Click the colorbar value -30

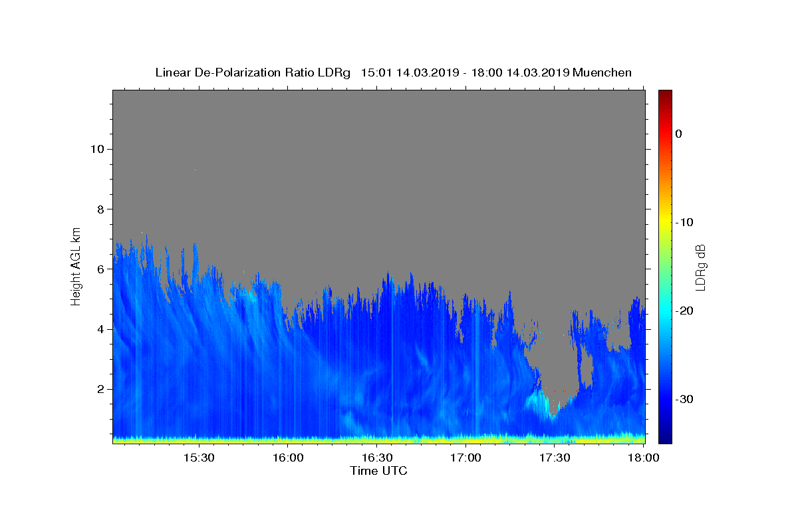coord(685,399)
